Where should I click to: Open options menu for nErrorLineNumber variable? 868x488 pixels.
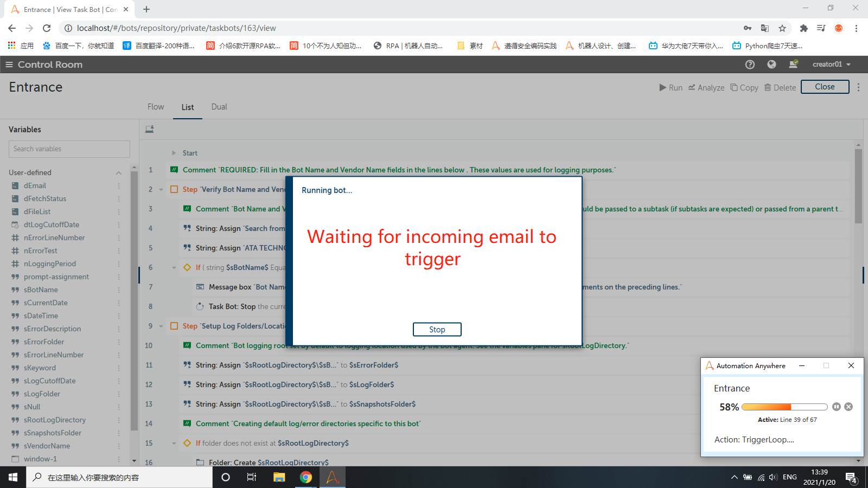pos(119,238)
